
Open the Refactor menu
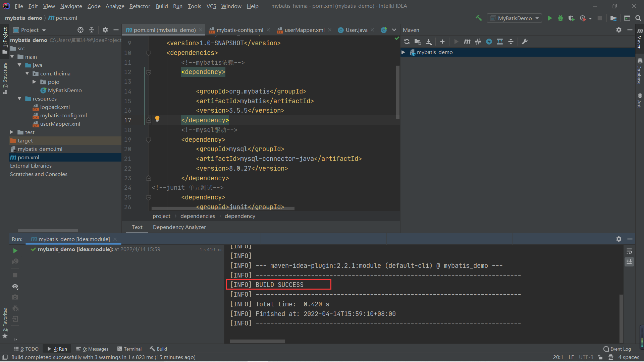point(140,6)
